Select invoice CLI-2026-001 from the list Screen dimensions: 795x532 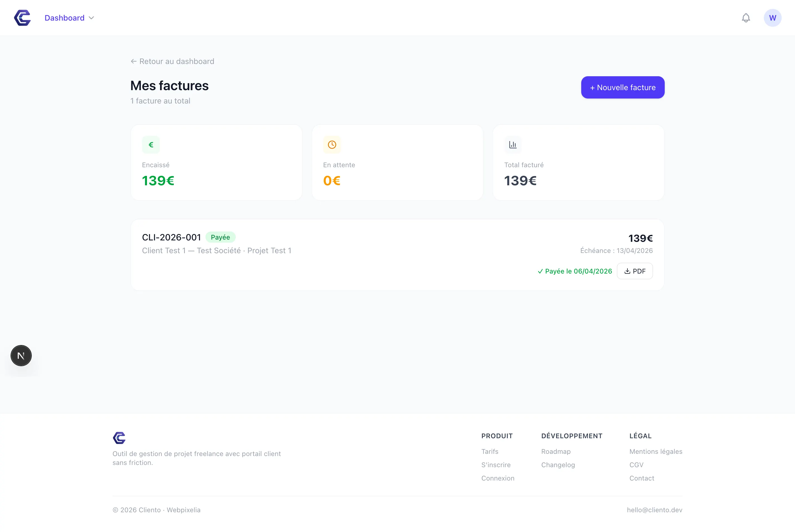[x=171, y=237]
